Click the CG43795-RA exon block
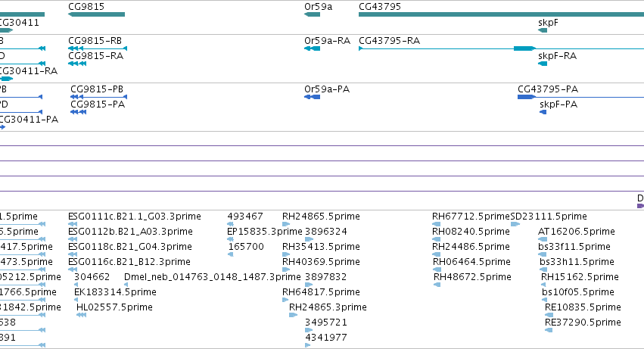This screenshot has width=644, height=349. (524, 48)
